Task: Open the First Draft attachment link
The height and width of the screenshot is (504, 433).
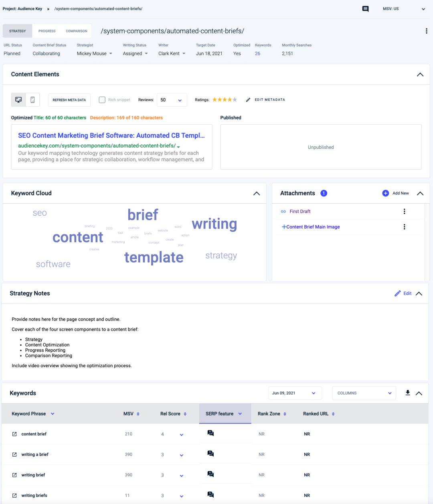Action: [x=300, y=211]
